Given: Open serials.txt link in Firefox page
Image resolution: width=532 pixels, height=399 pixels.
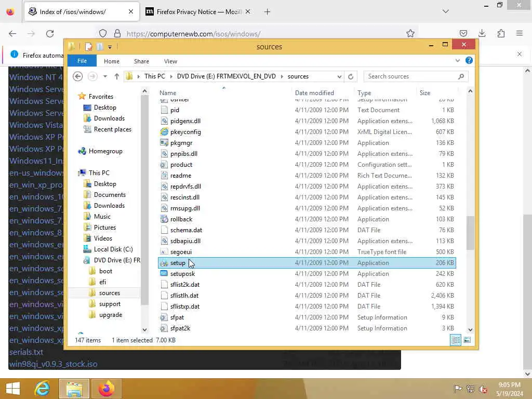Looking at the screenshot, I should coord(26,352).
